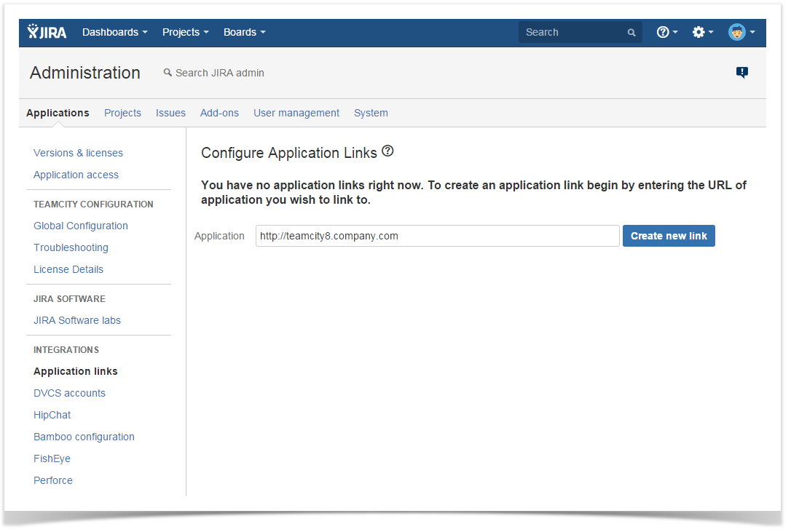Click the magnifier icon in Search box
The width and height of the screenshot is (791, 532).
coord(631,33)
